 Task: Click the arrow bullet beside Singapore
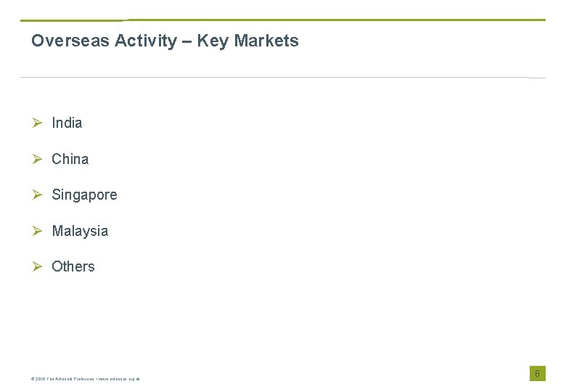click(x=37, y=195)
